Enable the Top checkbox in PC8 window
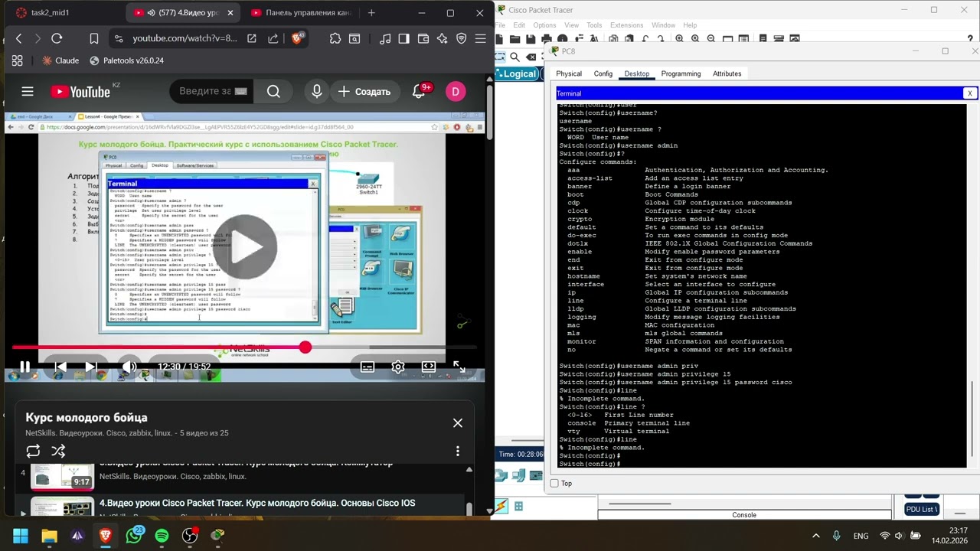Viewport: 980px width, 551px height. tap(555, 484)
